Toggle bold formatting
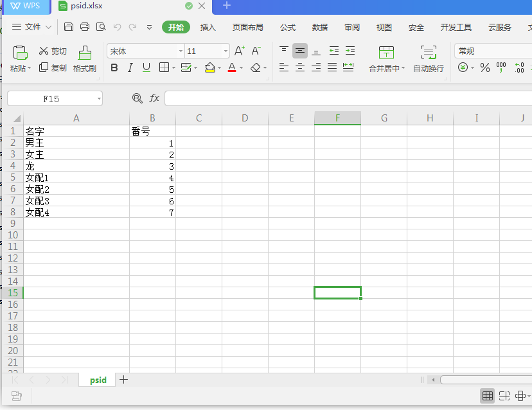The image size is (532, 410). click(114, 67)
